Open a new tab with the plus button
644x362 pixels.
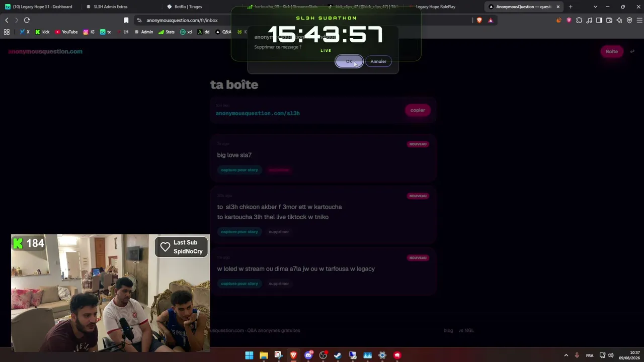[571, 7]
